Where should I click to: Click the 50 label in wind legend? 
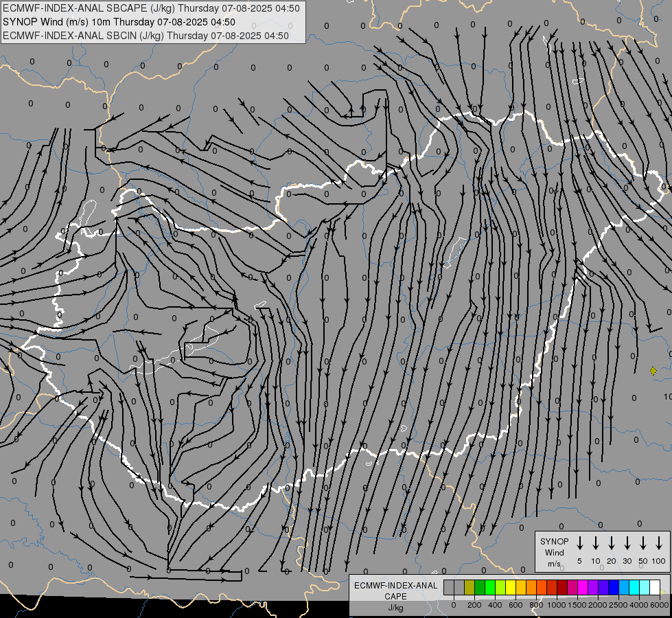pos(643,561)
